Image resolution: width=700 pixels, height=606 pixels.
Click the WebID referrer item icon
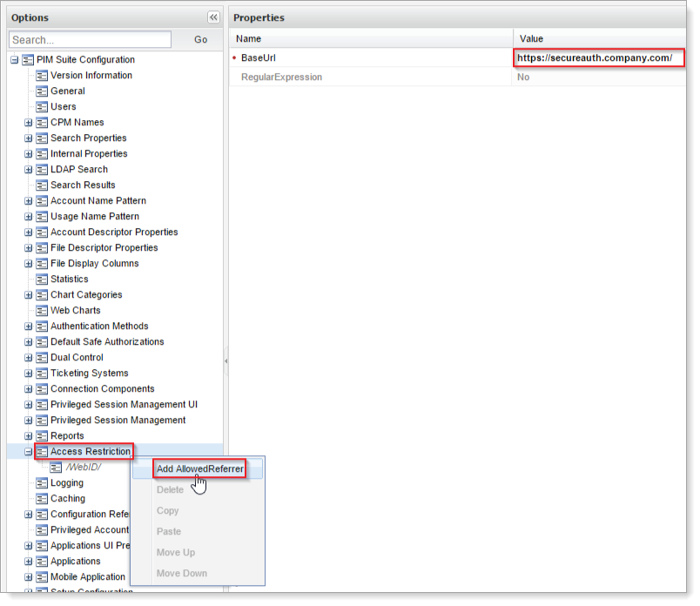[57, 468]
